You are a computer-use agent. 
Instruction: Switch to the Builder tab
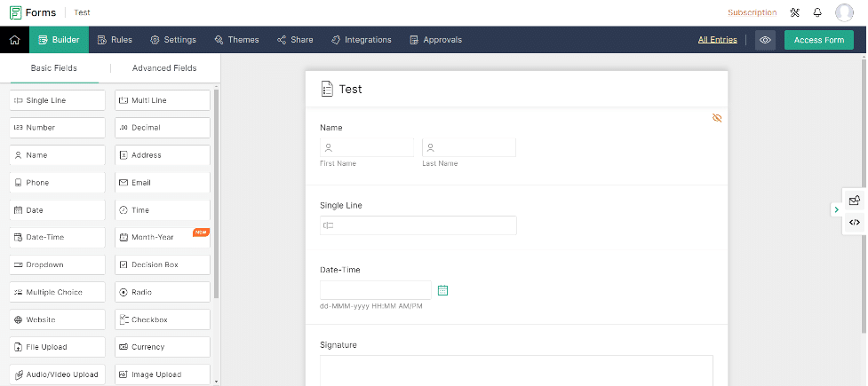[x=59, y=40]
